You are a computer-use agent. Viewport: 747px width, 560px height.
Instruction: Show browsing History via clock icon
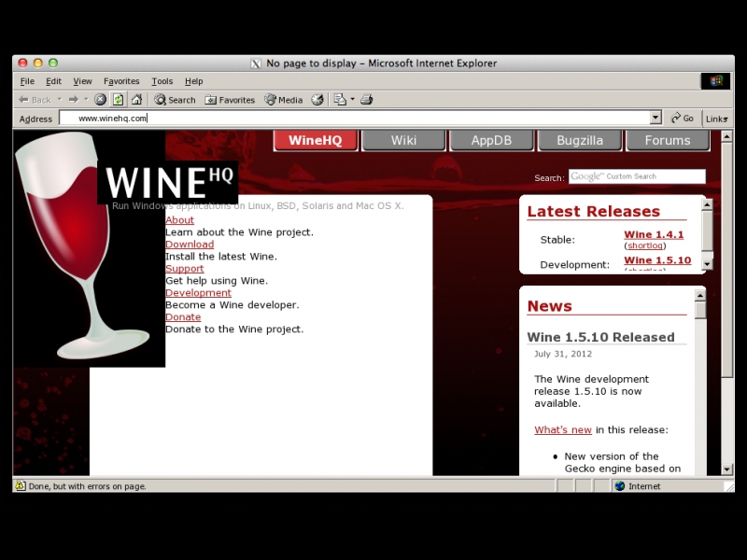pyautogui.click(x=317, y=100)
